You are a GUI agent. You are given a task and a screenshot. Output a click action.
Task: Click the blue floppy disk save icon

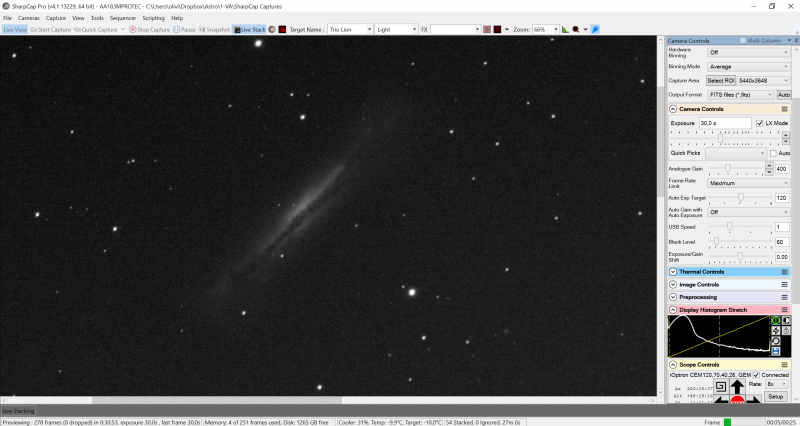[776, 352]
